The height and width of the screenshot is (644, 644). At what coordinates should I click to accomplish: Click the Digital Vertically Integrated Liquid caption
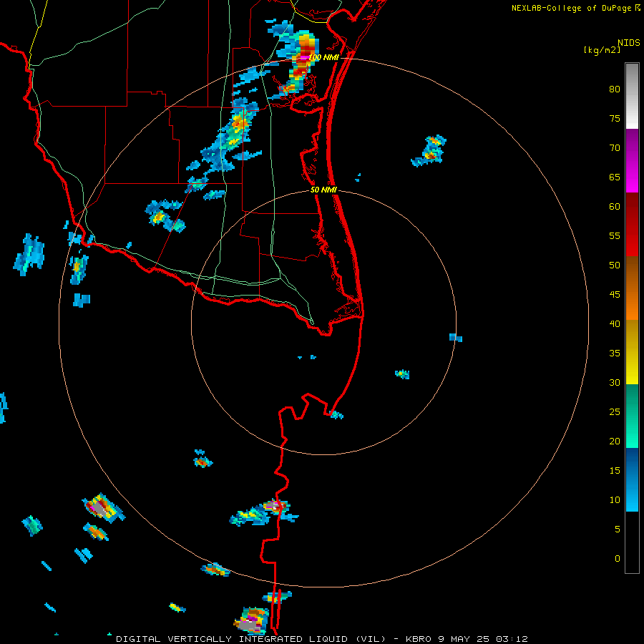pyautogui.click(x=321, y=639)
